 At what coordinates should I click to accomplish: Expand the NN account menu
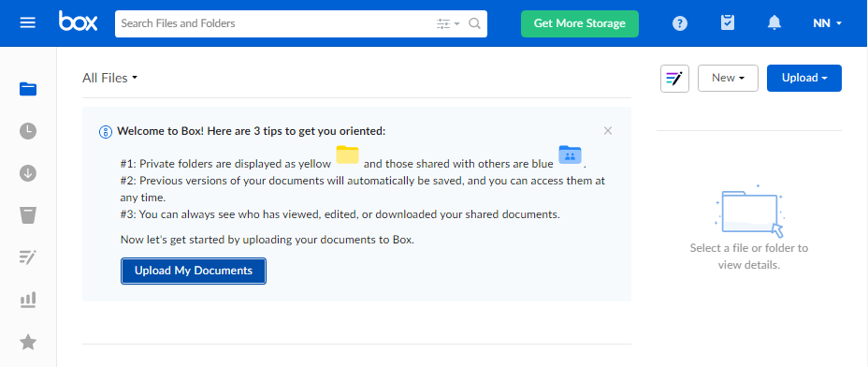coord(827,23)
